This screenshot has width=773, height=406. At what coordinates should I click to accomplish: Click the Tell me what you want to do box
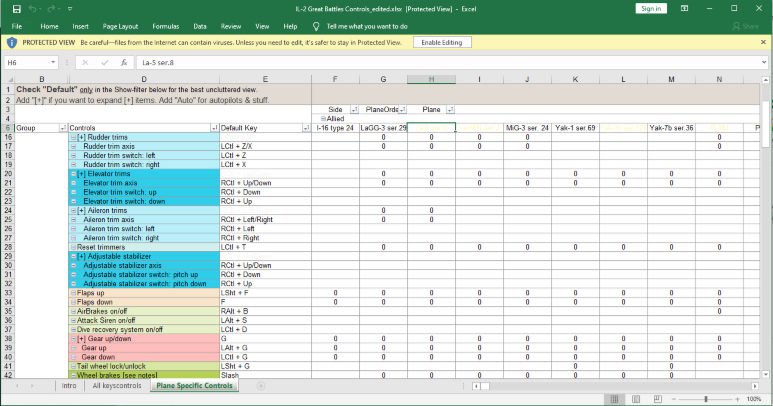click(367, 27)
